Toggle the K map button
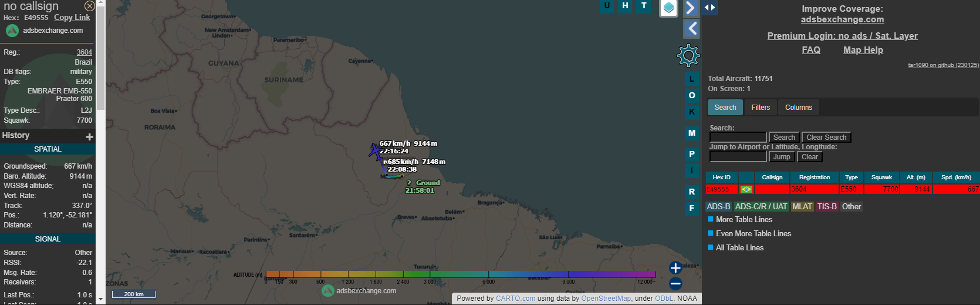The width and height of the screenshot is (980, 305). coord(692,112)
